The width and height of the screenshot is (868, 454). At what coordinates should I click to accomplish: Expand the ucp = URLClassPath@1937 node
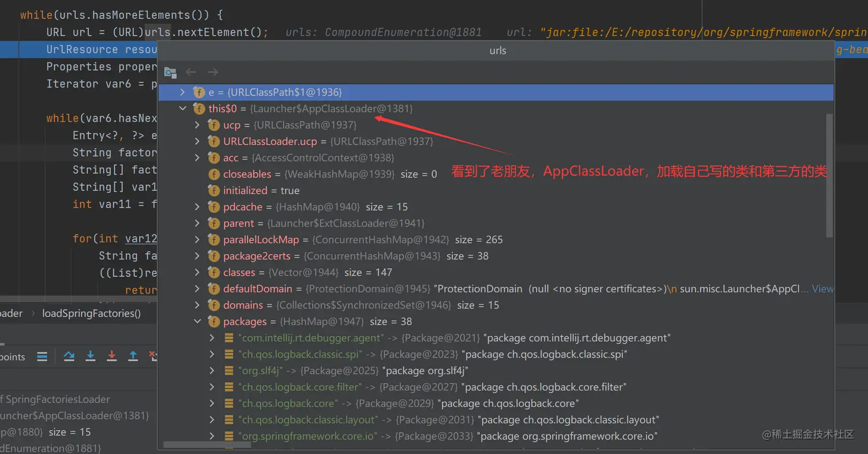197,125
